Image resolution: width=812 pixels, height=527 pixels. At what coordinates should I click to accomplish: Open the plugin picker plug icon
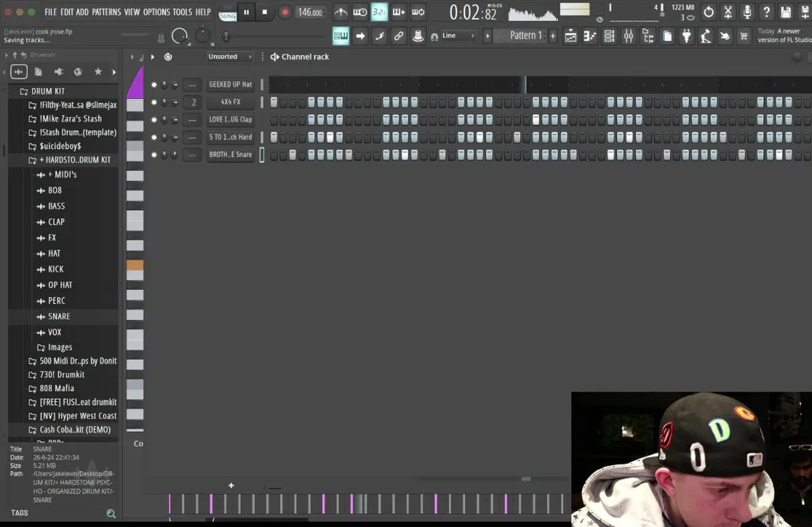tap(687, 36)
